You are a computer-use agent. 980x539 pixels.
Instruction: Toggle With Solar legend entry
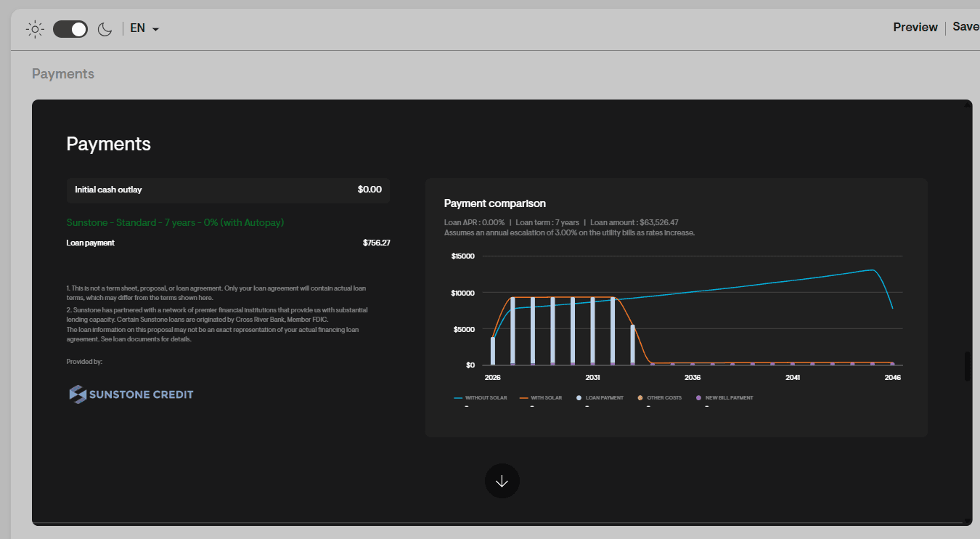[542, 398]
